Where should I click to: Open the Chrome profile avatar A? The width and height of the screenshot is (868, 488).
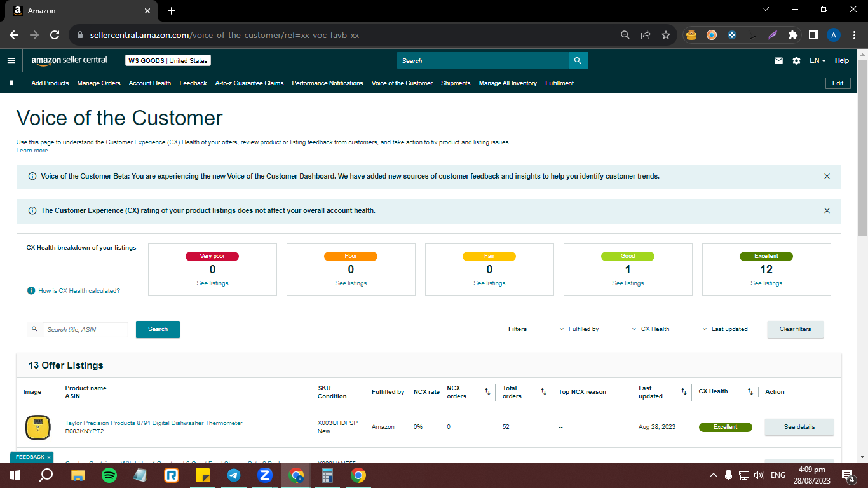pos(834,35)
